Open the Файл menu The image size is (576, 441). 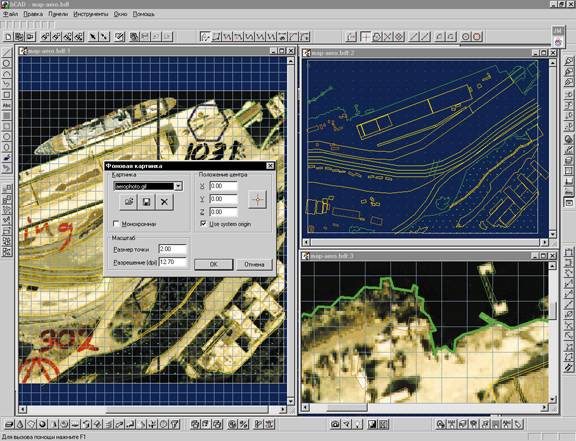coord(10,14)
